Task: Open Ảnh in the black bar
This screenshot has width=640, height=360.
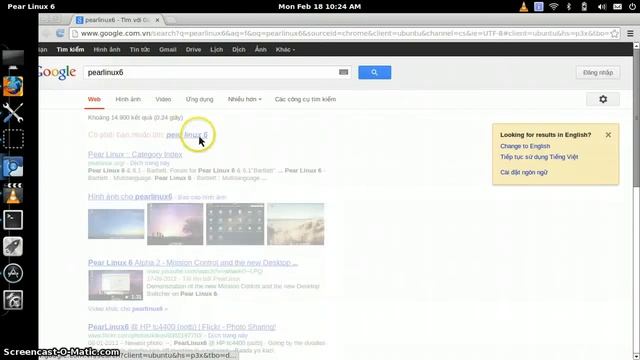Action: tap(260, 49)
